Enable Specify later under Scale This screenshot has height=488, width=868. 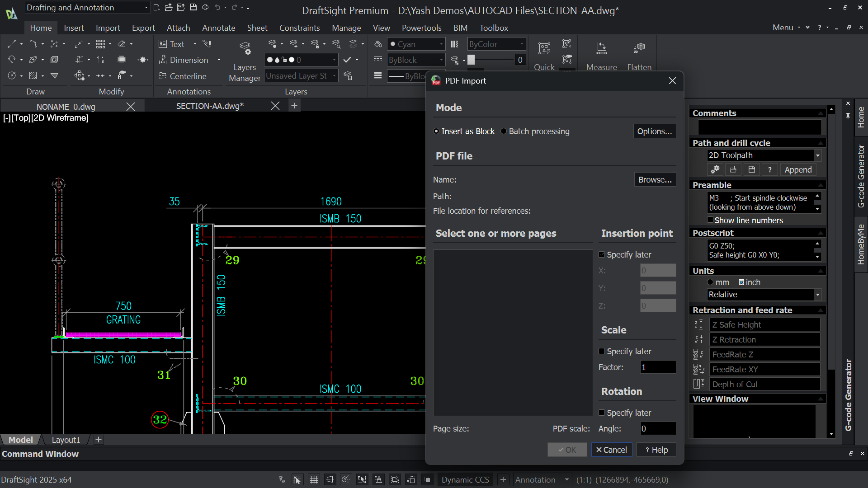(602, 351)
